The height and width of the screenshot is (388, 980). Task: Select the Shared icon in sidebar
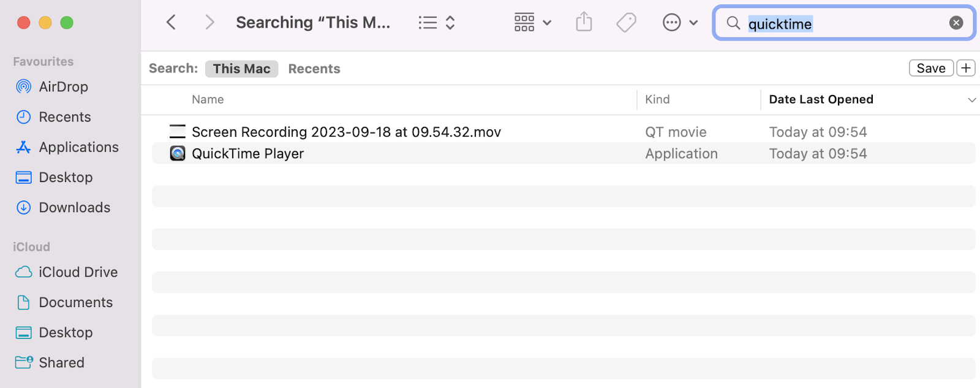point(23,362)
